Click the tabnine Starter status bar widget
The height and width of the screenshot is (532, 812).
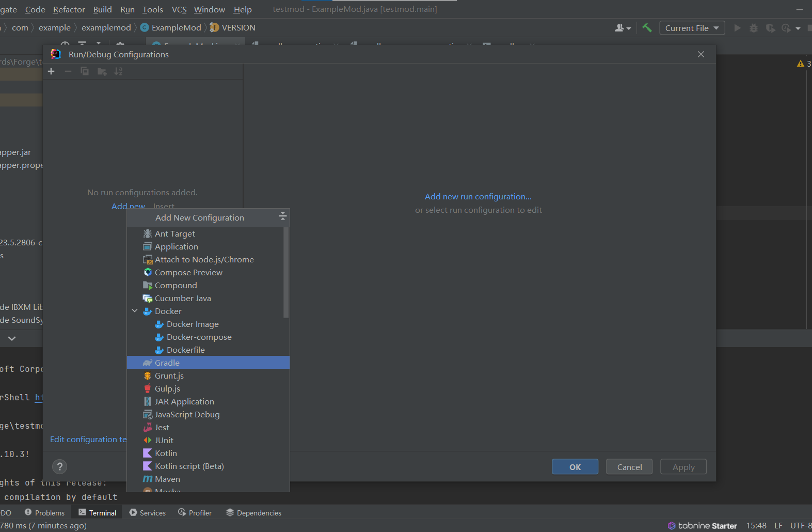[x=703, y=526]
